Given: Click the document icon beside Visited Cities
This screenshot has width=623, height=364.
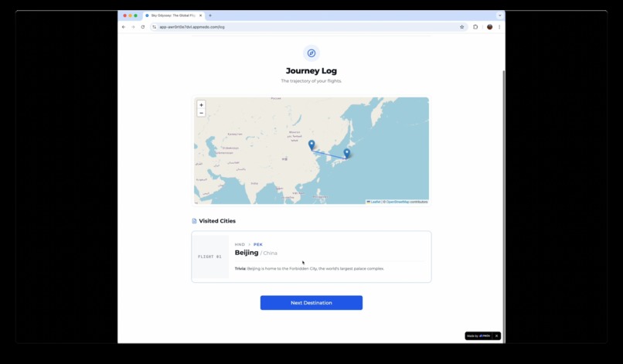Looking at the screenshot, I should pos(194,221).
